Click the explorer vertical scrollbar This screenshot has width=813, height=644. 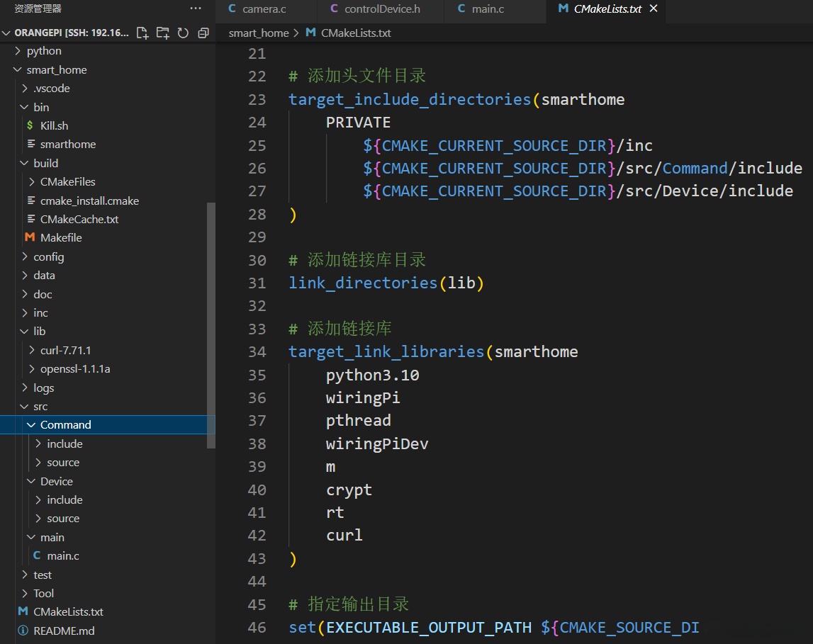coord(211,324)
